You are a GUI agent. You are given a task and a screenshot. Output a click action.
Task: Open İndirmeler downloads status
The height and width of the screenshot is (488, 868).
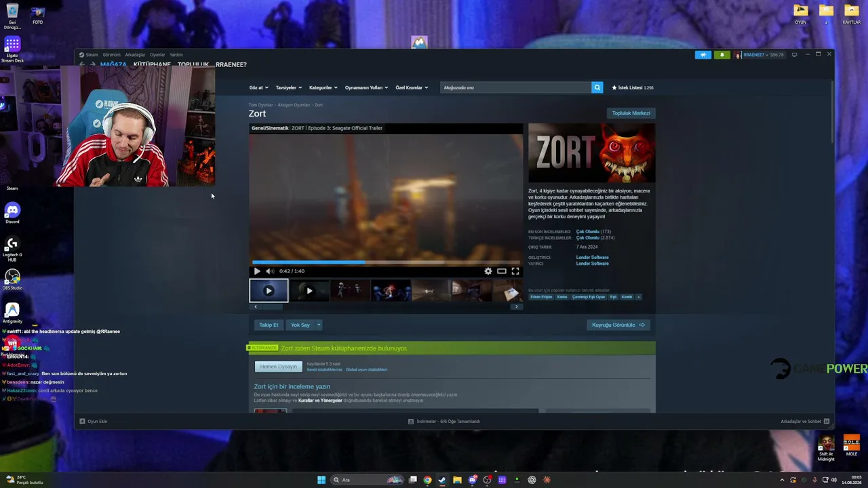[444, 422]
